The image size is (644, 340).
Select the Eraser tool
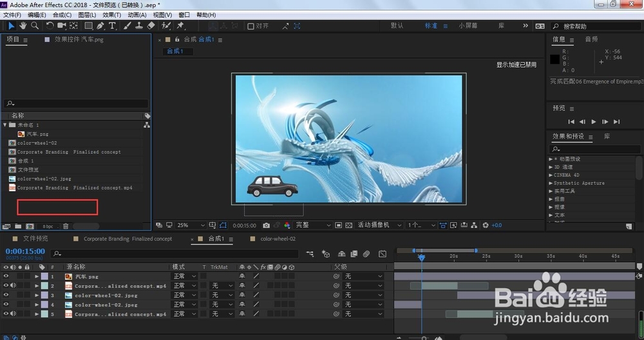click(x=151, y=26)
